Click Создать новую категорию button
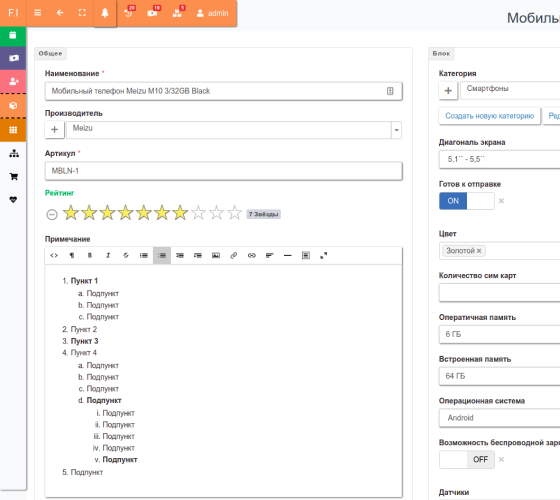The image size is (560, 500). (x=489, y=116)
